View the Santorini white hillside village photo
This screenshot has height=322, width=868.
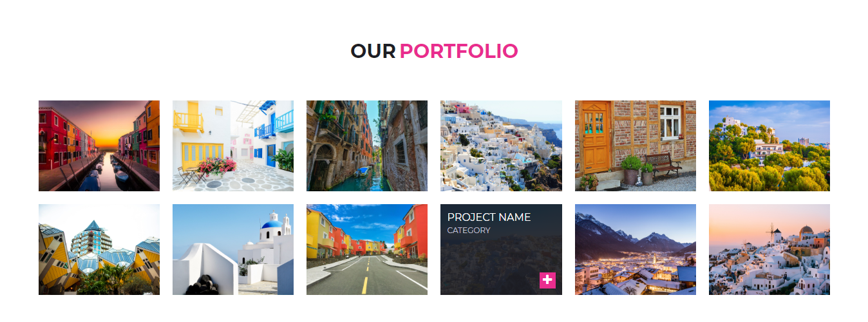pos(501,146)
